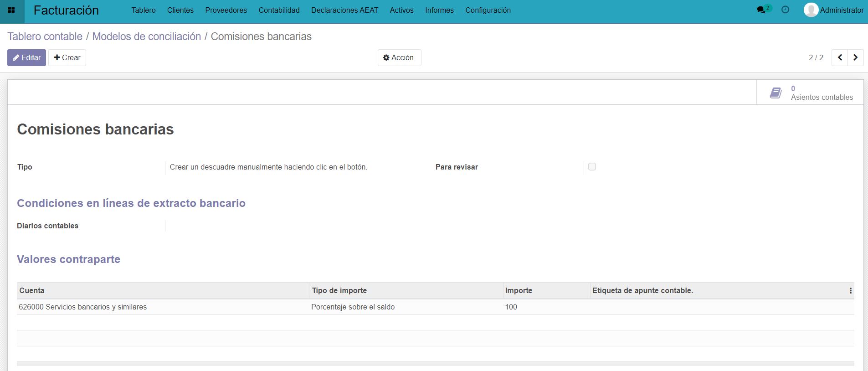The height and width of the screenshot is (371, 868).
Task: Go to next record arrow
Action: click(x=855, y=57)
